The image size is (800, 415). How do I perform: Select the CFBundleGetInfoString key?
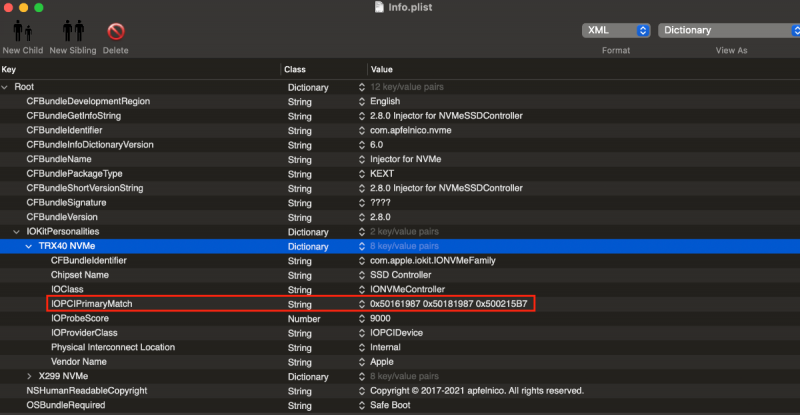click(x=73, y=116)
